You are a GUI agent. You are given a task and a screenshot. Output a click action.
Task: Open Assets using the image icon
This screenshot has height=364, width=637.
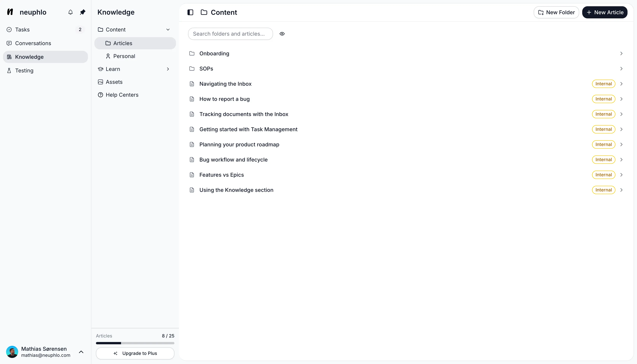(100, 82)
